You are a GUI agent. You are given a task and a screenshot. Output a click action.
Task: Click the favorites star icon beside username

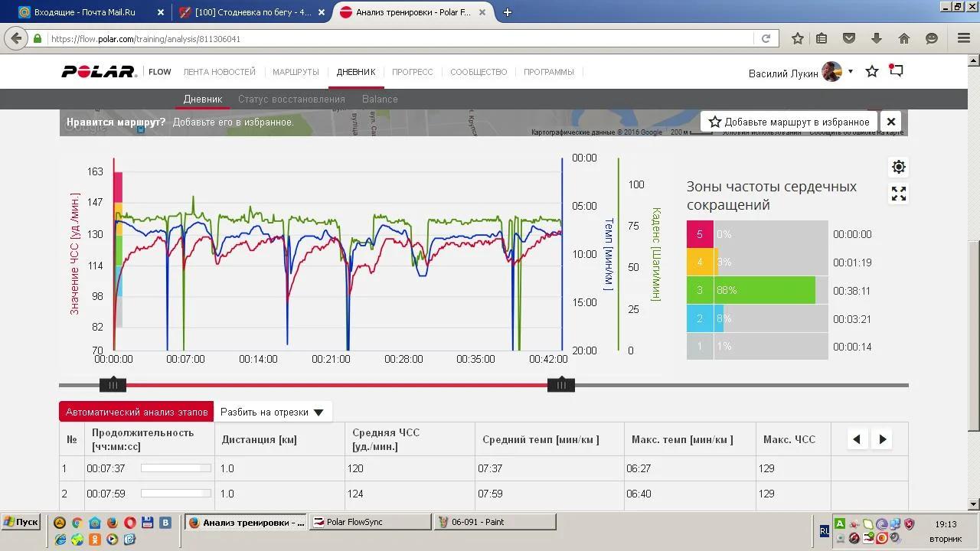click(872, 72)
